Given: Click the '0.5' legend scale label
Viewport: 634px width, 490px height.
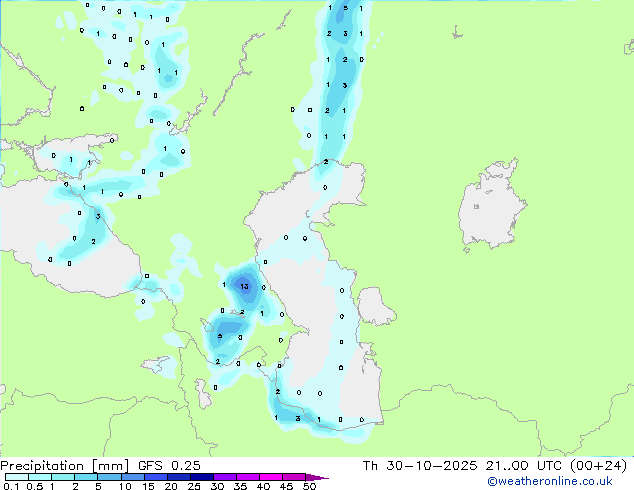Looking at the screenshot, I should [x=35, y=486].
